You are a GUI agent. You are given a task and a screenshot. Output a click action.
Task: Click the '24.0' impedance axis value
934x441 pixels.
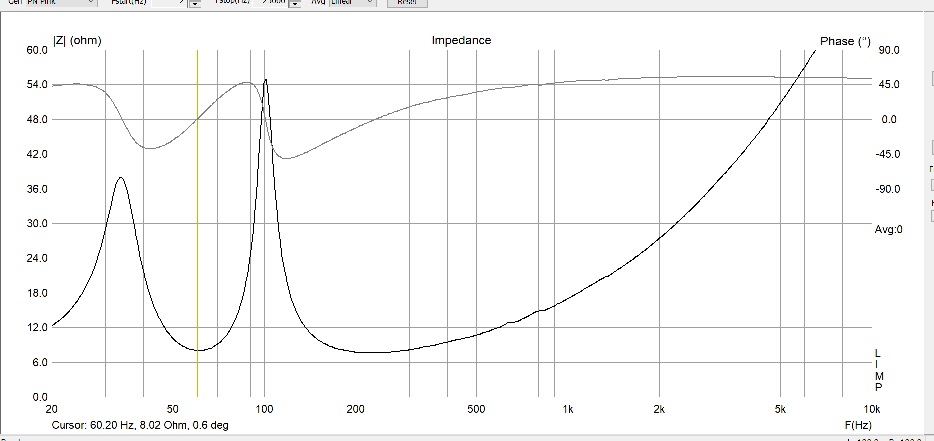click(x=37, y=258)
